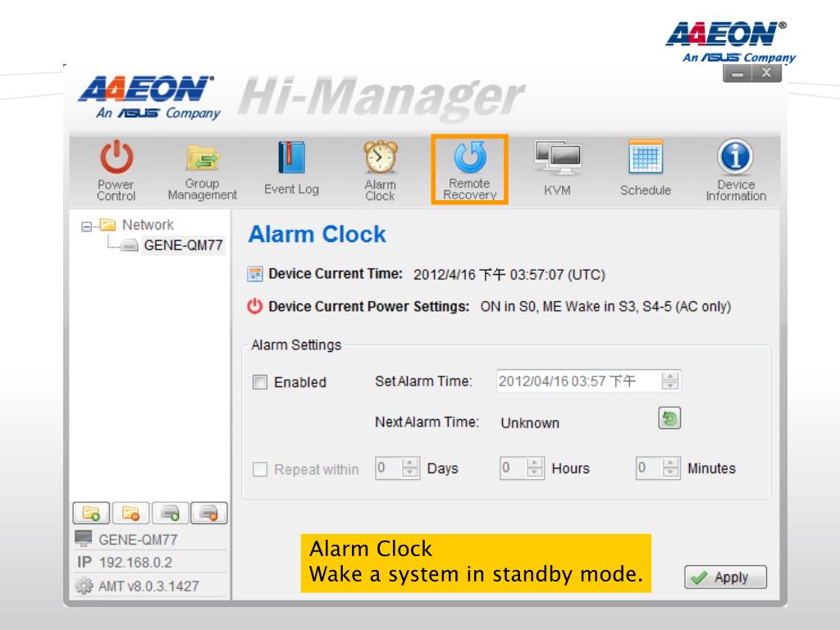Click the add group folder button

(x=91, y=514)
